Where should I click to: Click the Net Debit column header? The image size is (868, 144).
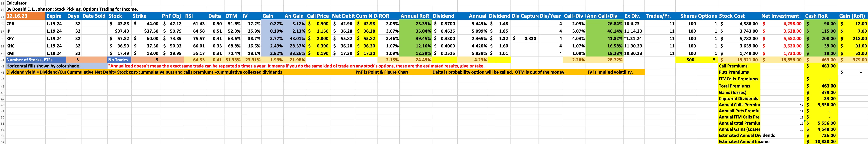[x=343, y=16]
